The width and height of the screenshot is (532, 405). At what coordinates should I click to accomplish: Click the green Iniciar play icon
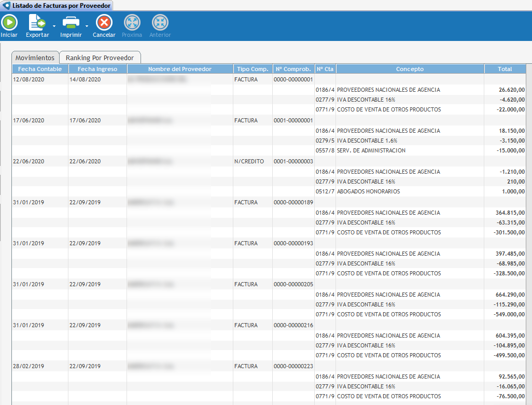coord(9,23)
